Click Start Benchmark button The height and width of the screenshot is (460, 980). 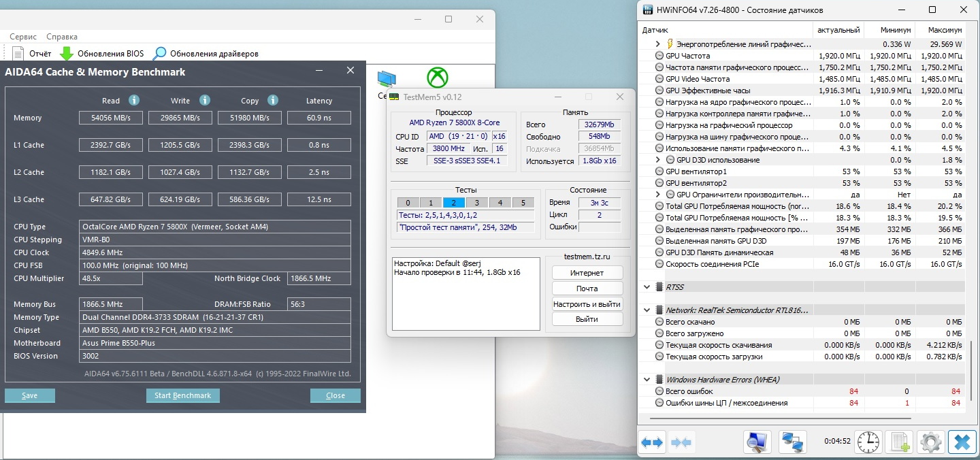182,395
